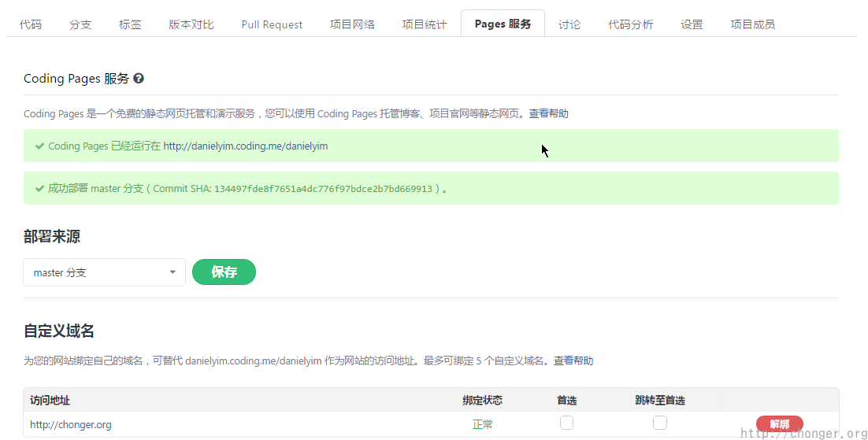The height and width of the screenshot is (440, 868).
Task: Enable the 跳转至首选 checkbox for chonger.org
Action: coord(660,423)
